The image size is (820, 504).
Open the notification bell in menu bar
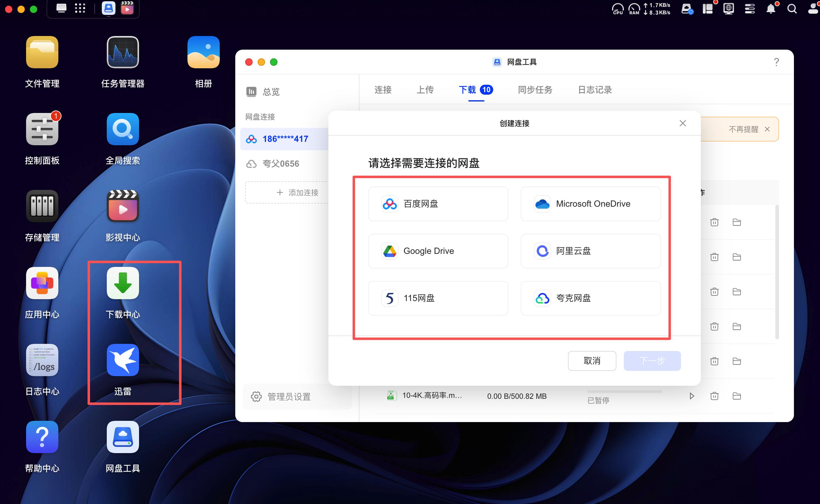[770, 9]
